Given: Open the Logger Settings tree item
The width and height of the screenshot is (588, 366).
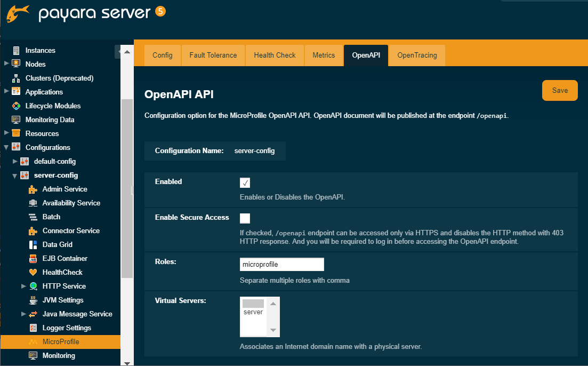Looking at the screenshot, I should [67, 328].
